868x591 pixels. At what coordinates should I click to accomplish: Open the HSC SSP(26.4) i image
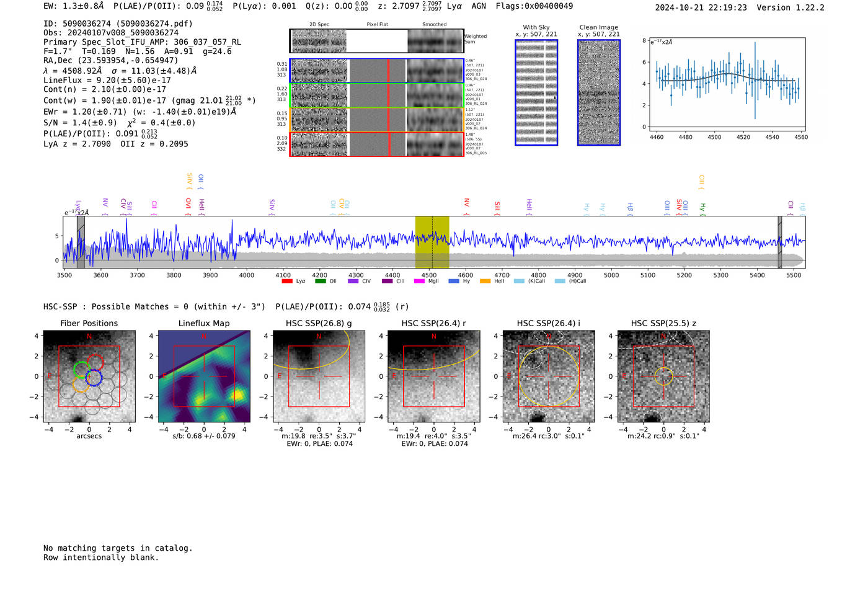click(x=549, y=376)
